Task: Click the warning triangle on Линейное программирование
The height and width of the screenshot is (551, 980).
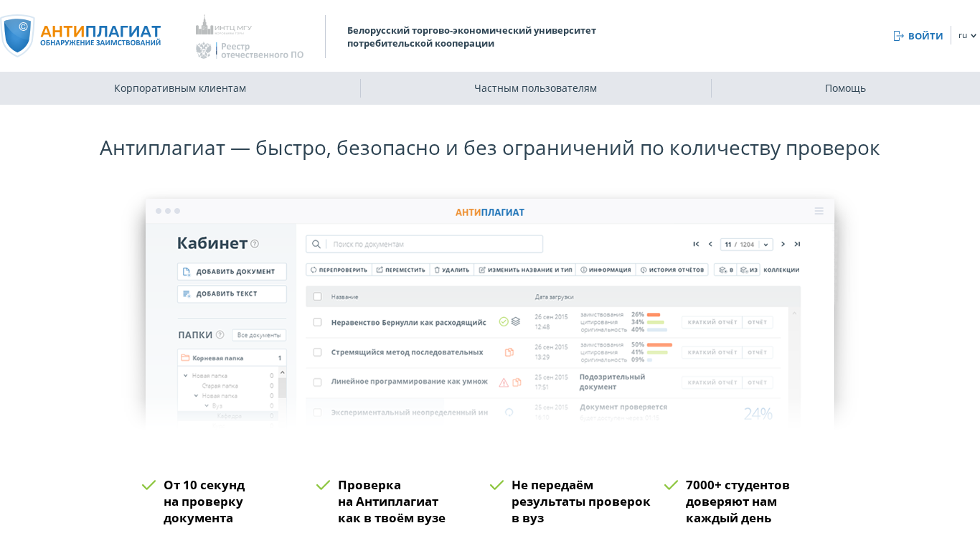Action: click(504, 382)
